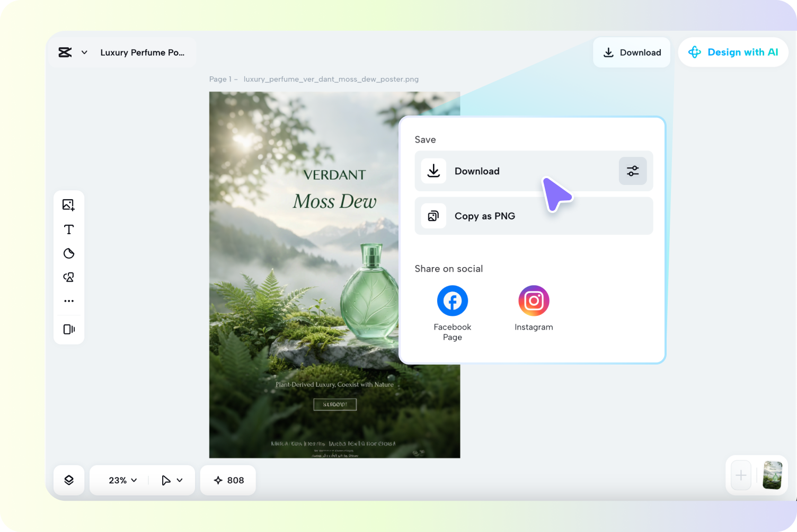Select the page thumbnail bottom right
This screenshot has width=797, height=532.
click(x=772, y=475)
